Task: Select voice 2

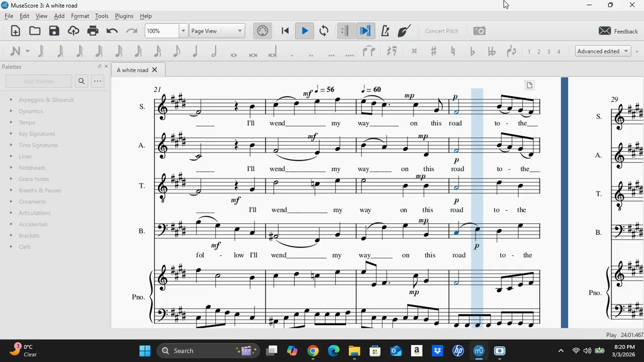Action: (539, 51)
